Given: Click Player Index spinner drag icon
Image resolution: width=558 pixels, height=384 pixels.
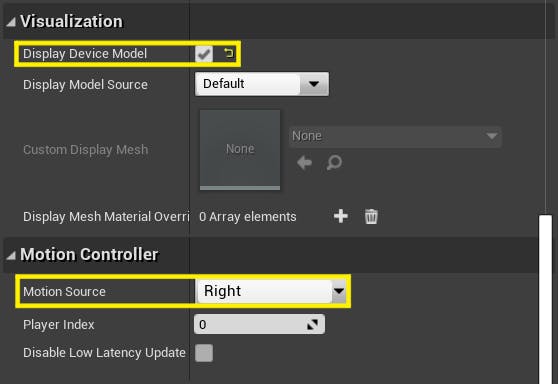Looking at the screenshot, I should click(x=312, y=324).
